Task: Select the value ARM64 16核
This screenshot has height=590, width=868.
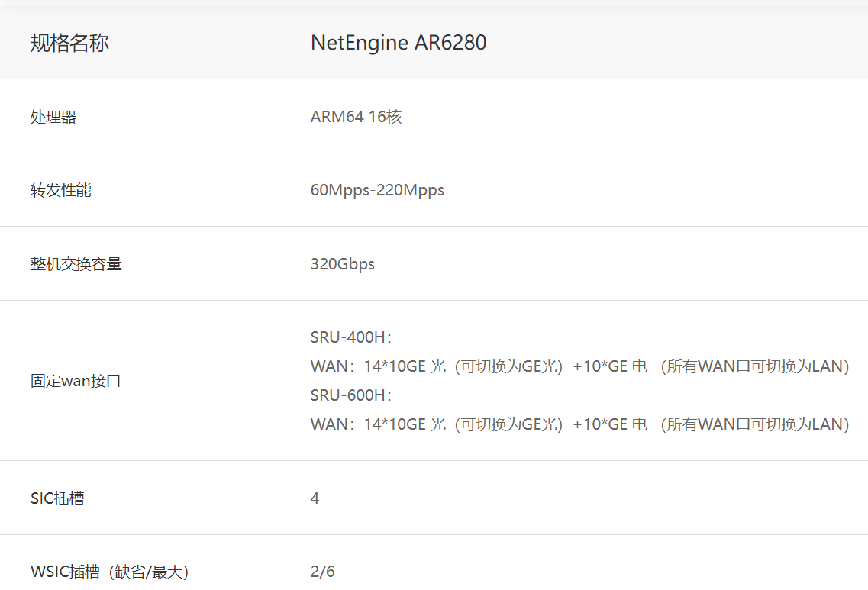Action: [356, 117]
